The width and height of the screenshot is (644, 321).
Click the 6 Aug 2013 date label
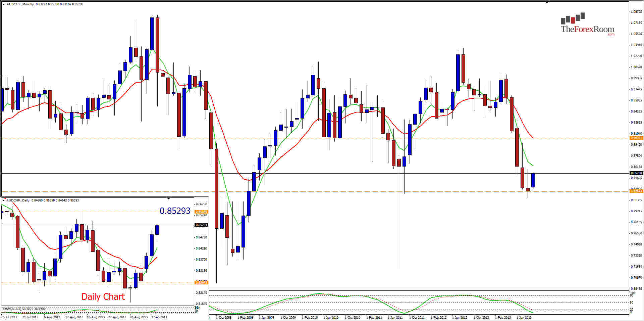[x=52, y=317]
